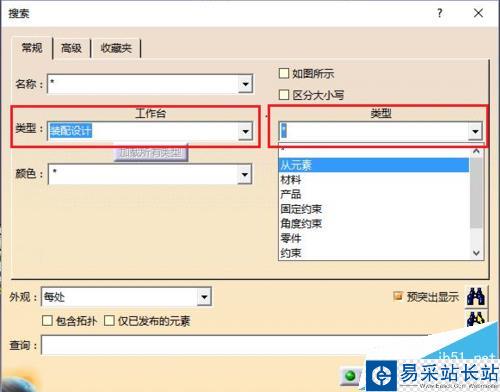Screen dimensions: 500x392
Task: Select 零件 in type list
Action: coord(374,238)
